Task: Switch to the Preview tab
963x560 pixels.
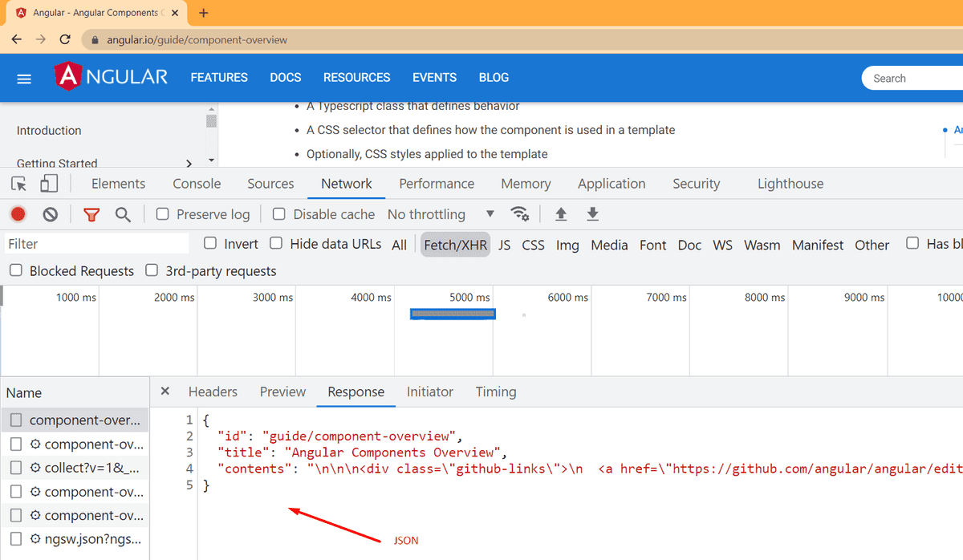Action: pyautogui.click(x=282, y=392)
